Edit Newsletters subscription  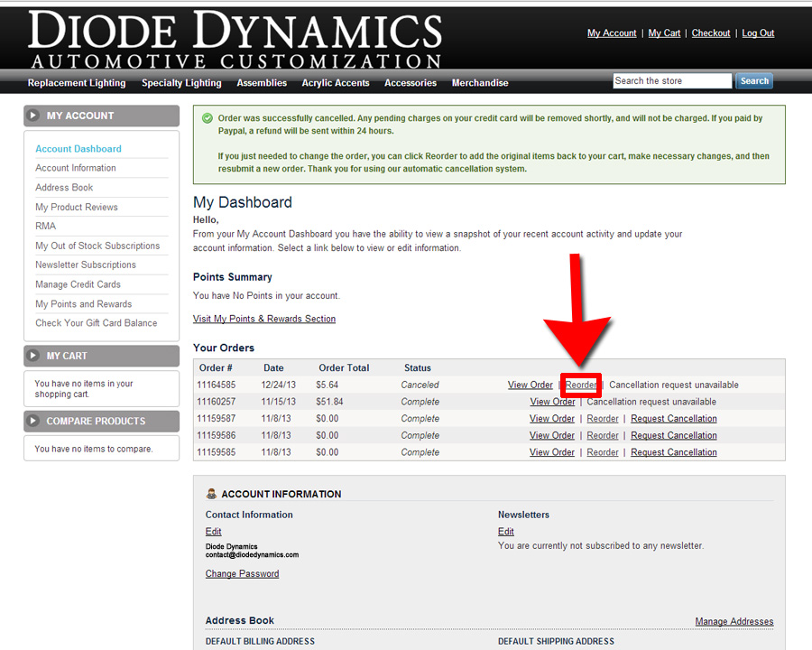tap(506, 532)
